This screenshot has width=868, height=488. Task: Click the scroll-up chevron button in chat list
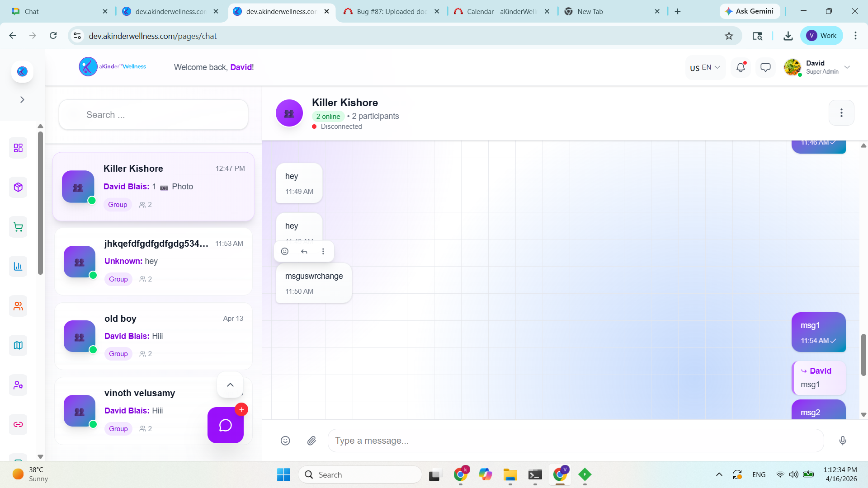point(230,385)
